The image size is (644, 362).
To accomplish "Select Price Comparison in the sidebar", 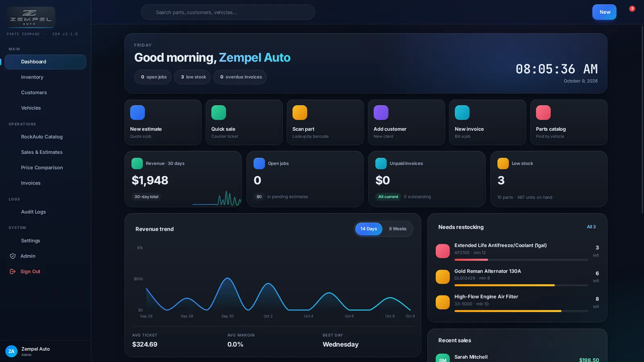I will (45, 168).
